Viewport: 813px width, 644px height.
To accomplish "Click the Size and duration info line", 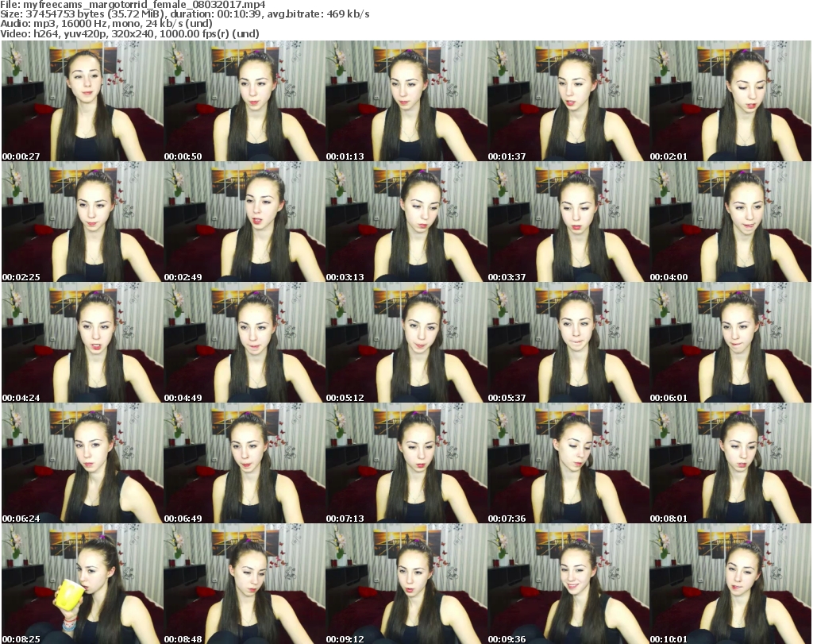I will 184,14.
